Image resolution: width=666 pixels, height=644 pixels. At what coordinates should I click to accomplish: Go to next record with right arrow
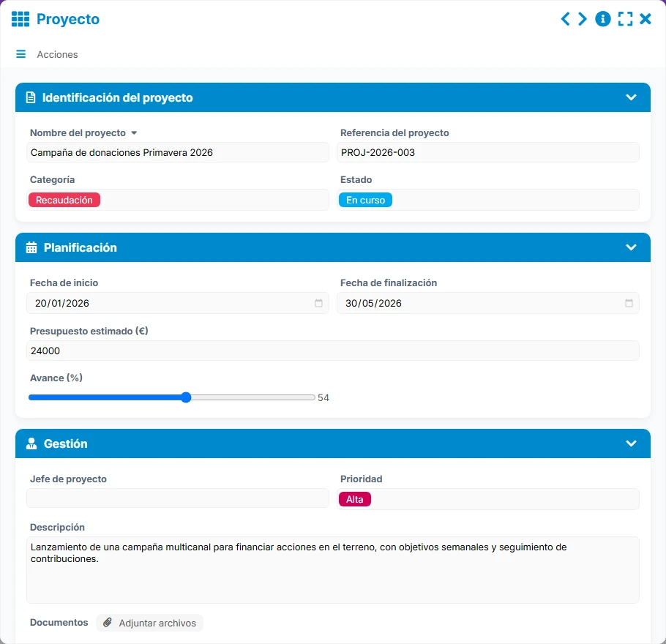click(583, 19)
